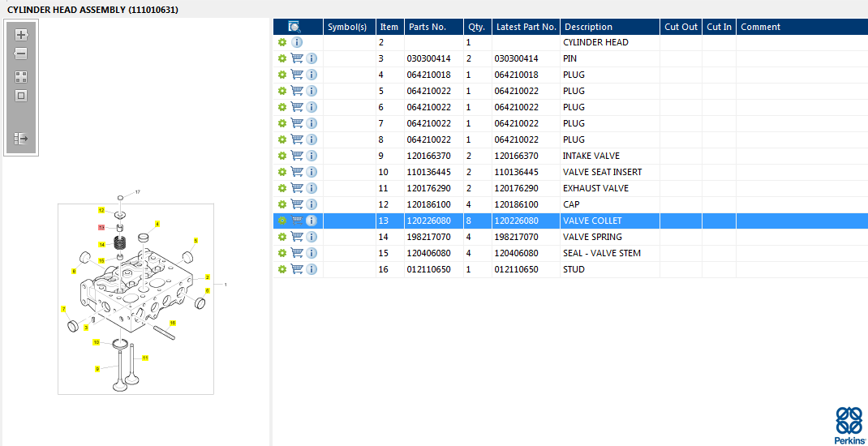Zoom in the diagram with plus icon

[x=21, y=35]
